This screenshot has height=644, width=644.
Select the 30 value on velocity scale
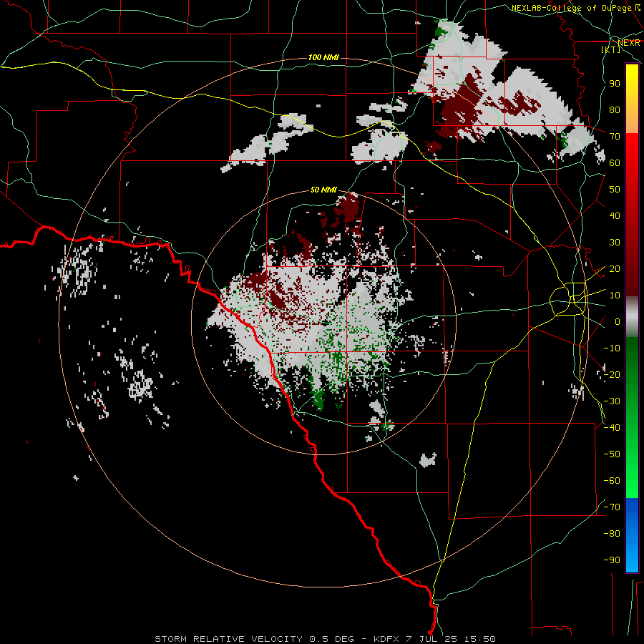pyautogui.click(x=615, y=243)
